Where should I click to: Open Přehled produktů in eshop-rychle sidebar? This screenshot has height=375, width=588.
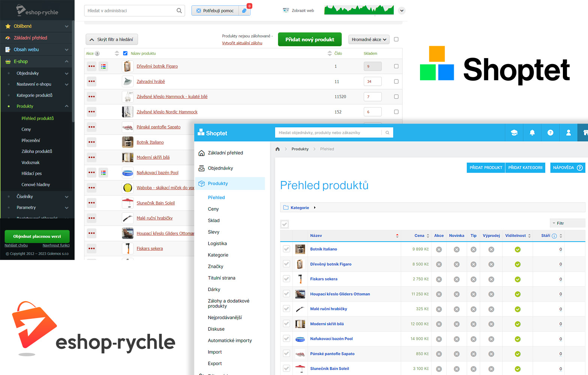[x=37, y=118]
